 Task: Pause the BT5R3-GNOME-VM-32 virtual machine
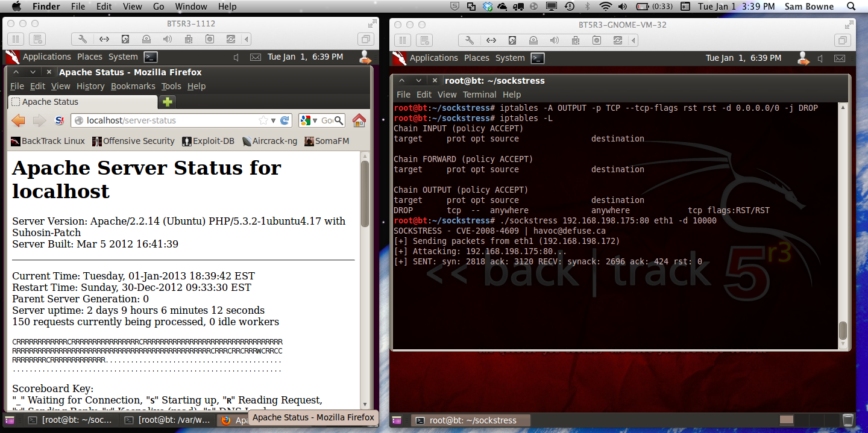point(403,40)
